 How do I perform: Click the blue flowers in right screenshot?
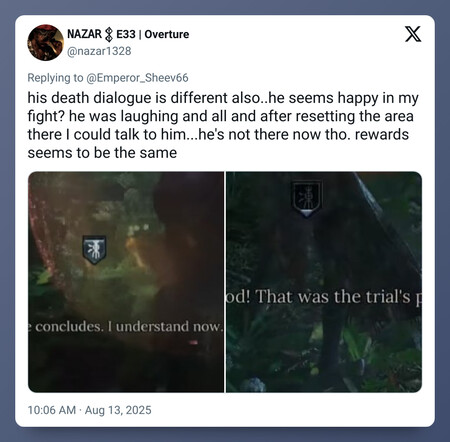254,385
